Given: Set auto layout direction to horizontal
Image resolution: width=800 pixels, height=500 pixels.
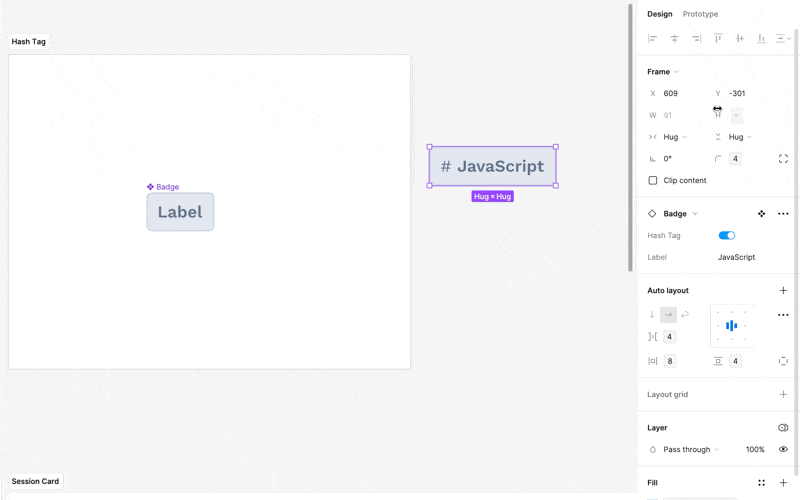Looking at the screenshot, I should pyautogui.click(x=668, y=315).
